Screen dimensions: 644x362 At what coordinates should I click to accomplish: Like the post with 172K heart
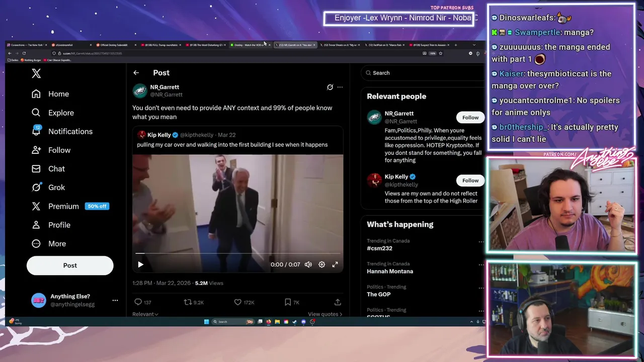(237, 302)
